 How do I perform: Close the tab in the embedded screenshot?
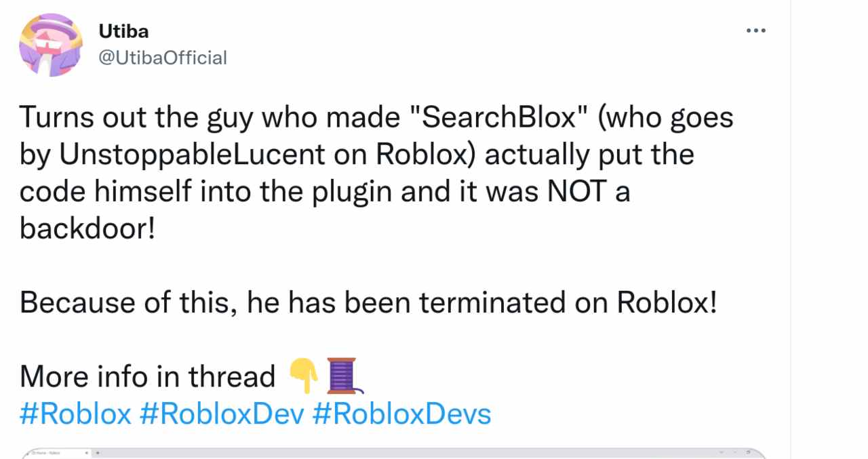tap(86, 452)
